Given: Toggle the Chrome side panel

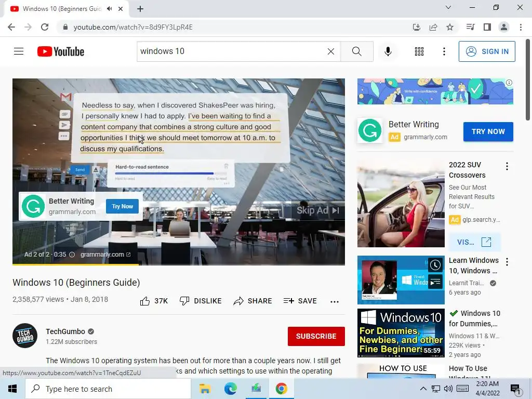Looking at the screenshot, I should click(x=487, y=27).
